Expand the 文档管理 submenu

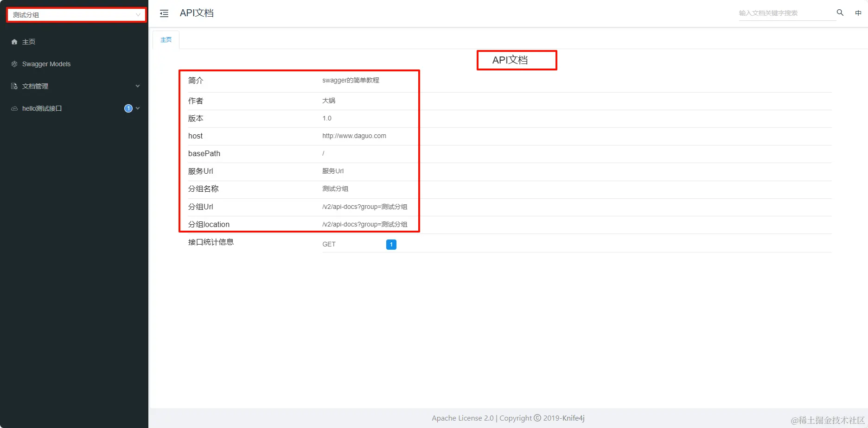pos(74,86)
